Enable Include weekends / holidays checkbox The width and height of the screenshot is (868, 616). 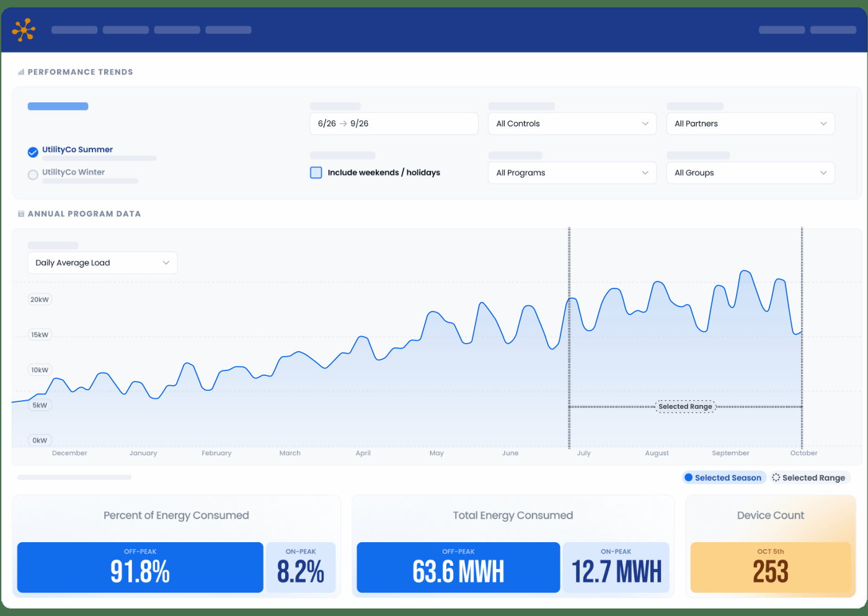tap(316, 172)
